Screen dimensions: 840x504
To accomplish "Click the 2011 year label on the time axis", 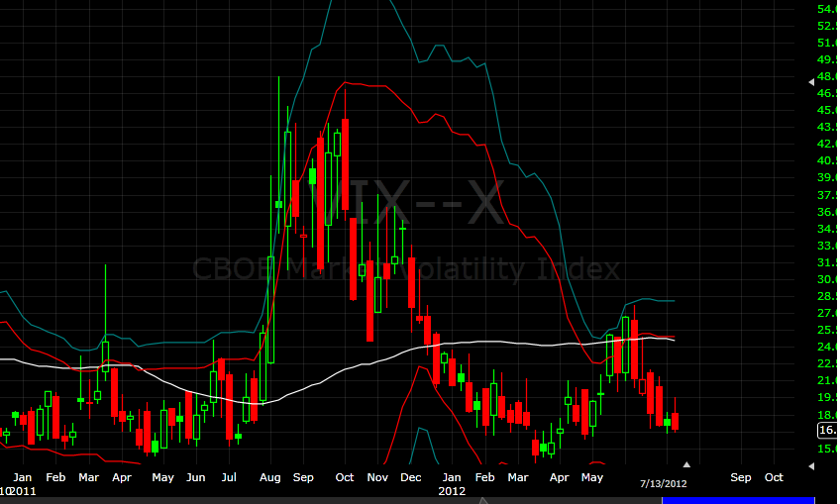I will tap(23, 491).
